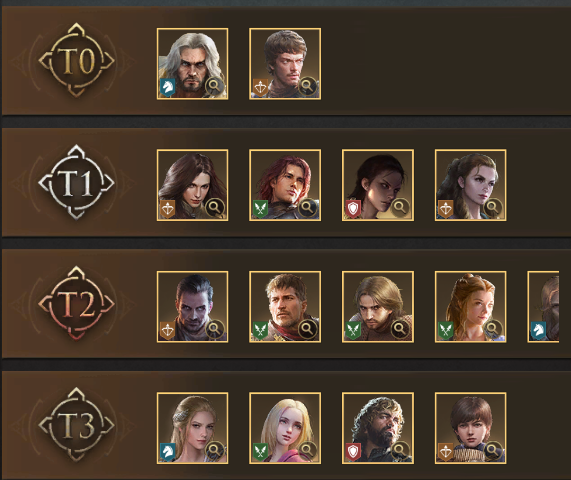Click the red shield badge in T1 row
This screenshot has width=571, height=480.
tap(353, 209)
